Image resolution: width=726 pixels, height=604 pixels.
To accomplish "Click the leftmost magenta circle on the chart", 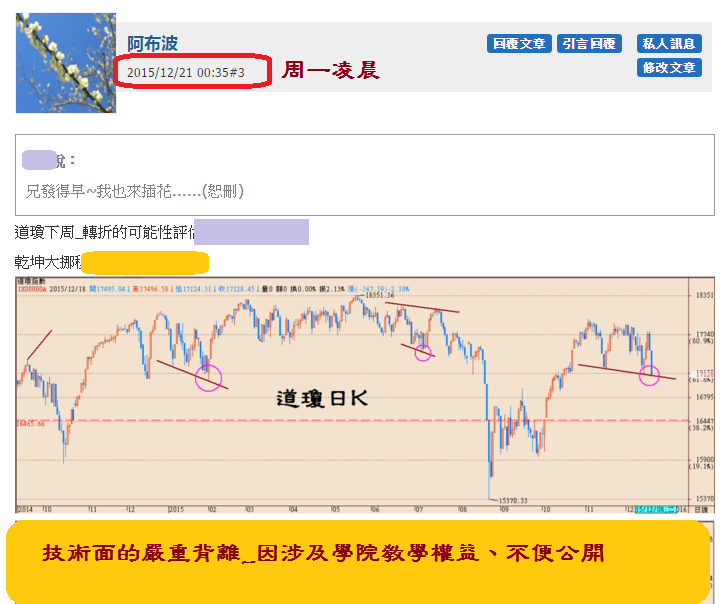I will 208,377.
